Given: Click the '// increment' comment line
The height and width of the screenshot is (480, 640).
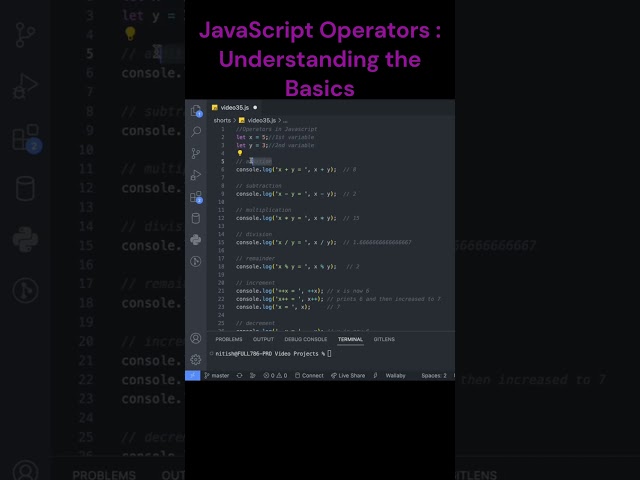Looking at the screenshot, I should (x=255, y=283).
